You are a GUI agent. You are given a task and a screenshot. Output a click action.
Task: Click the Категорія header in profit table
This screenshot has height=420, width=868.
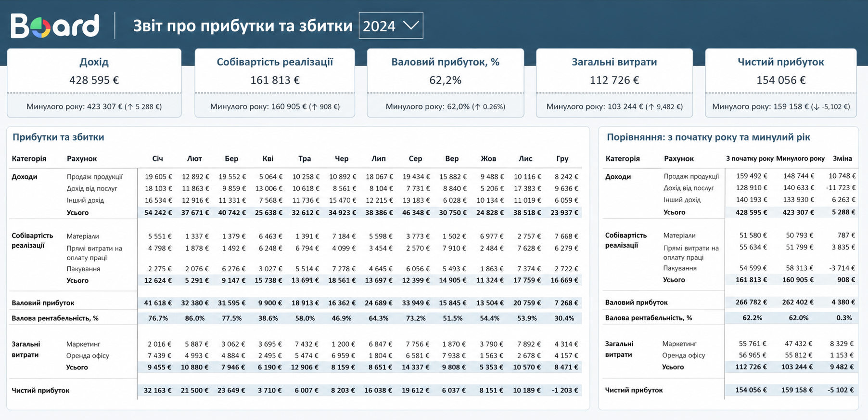coord(29,158)
